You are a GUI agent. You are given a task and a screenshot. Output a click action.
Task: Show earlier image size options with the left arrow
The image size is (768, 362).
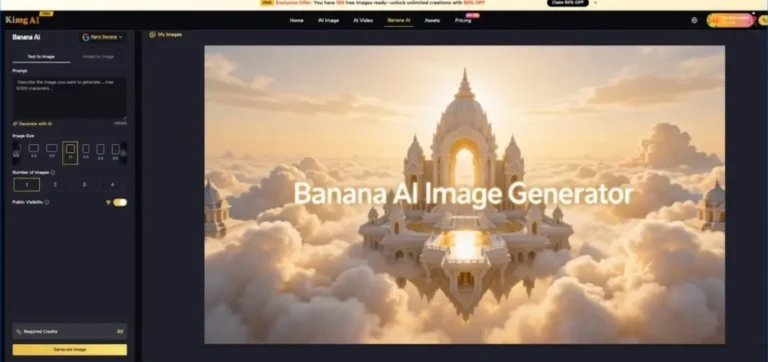(16, 153)
